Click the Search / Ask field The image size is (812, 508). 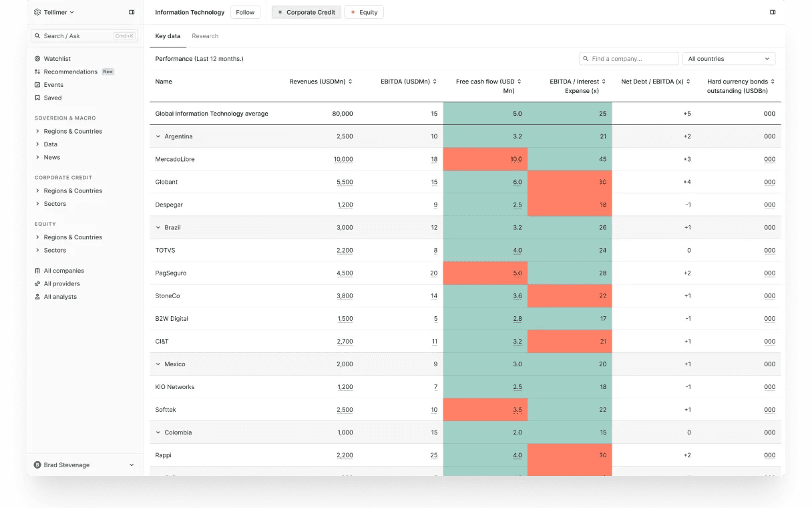84,36
